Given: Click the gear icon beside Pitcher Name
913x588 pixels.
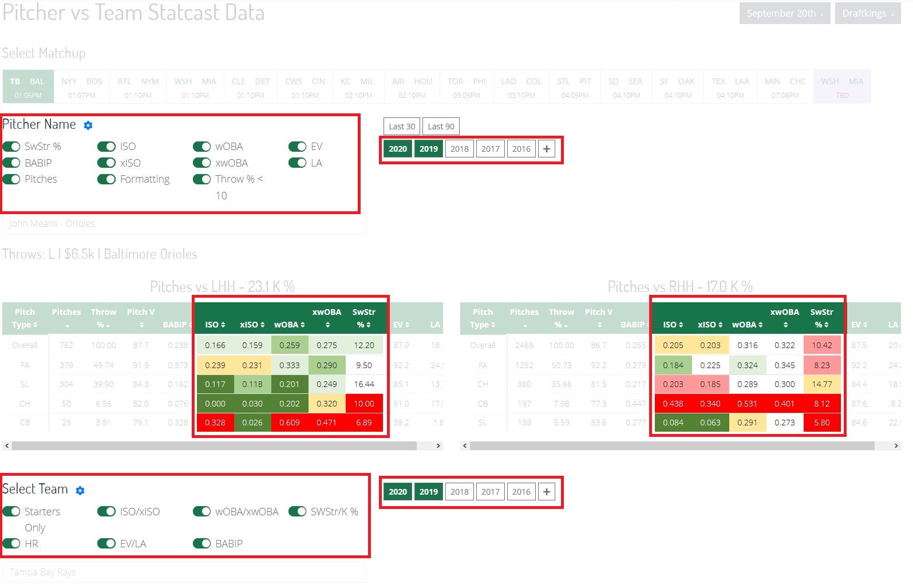Looking at the screenshot, I should pos(88,125).
